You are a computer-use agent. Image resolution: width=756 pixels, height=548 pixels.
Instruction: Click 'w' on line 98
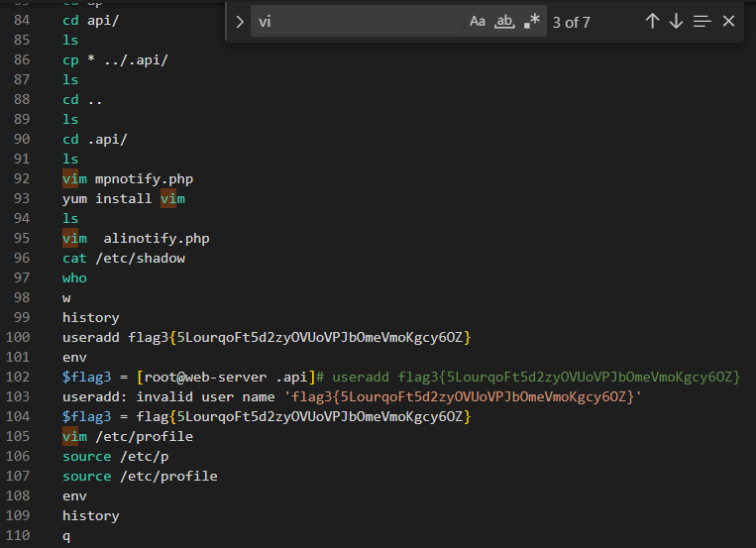(66, 298)
